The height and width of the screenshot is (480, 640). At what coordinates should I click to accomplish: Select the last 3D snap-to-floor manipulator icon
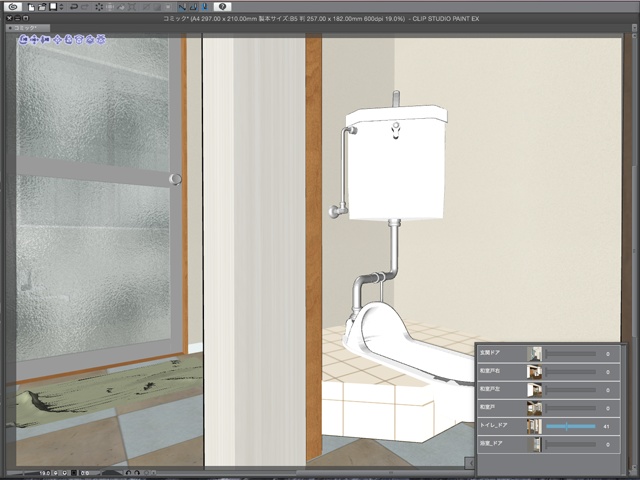pos(100,40)
